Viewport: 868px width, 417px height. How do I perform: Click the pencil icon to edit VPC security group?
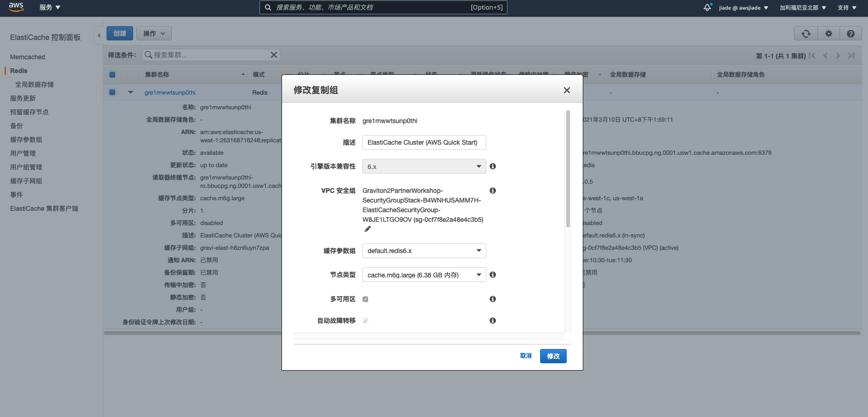click(x=367, y=229)
